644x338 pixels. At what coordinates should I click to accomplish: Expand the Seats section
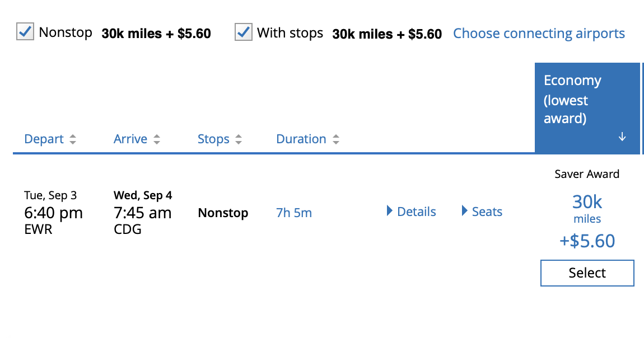(487, 212)
